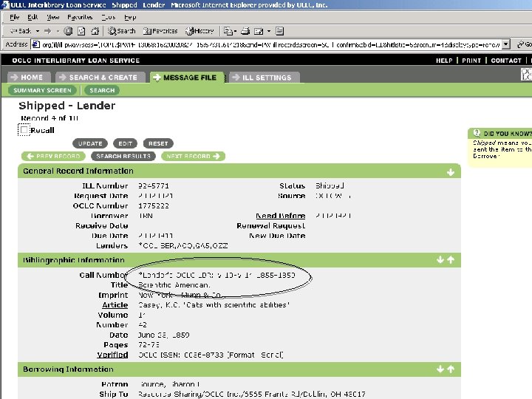Open the HELP link in OCLC header
The image size is (532, 399).
[444, 61]
